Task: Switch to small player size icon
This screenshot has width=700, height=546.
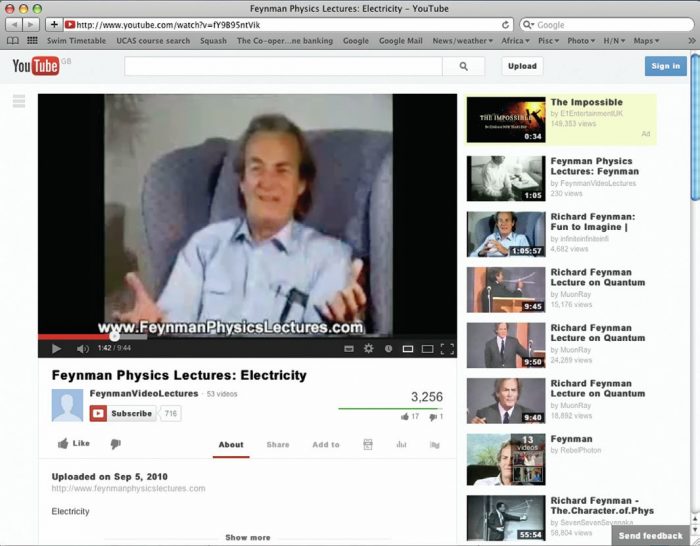Action: point(408,349)
